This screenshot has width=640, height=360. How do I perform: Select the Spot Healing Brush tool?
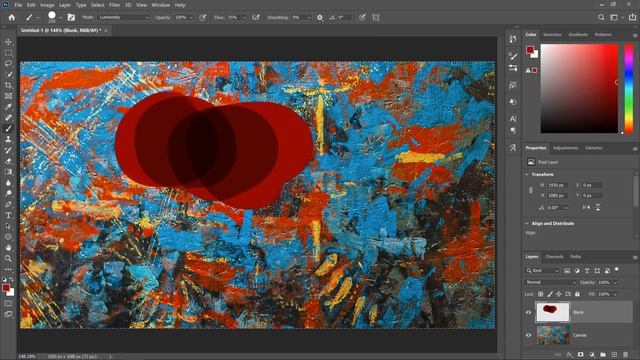[8, 118]
